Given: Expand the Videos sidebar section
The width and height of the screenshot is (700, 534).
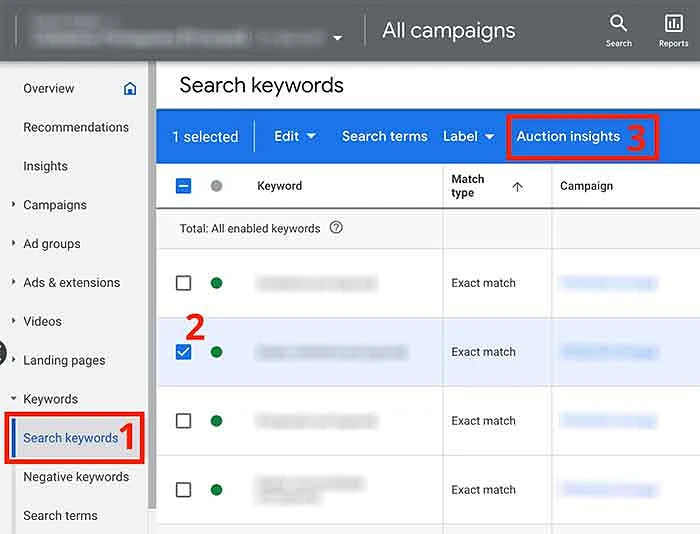Looking at the screenshot, I should click(13, 321).
